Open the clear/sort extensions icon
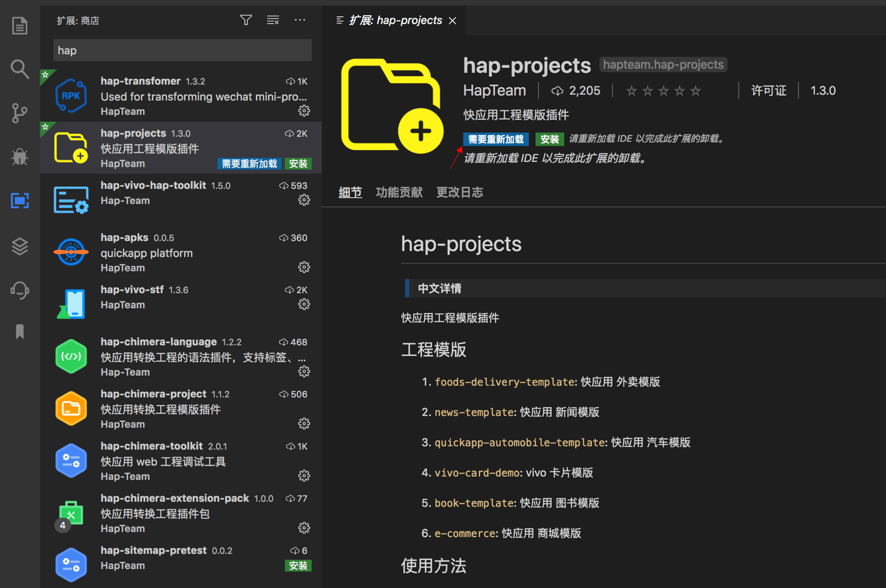 click(273, 20)
